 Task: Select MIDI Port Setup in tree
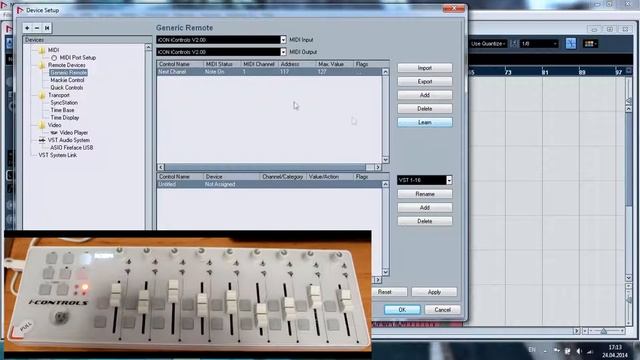(x=78, y=58)
